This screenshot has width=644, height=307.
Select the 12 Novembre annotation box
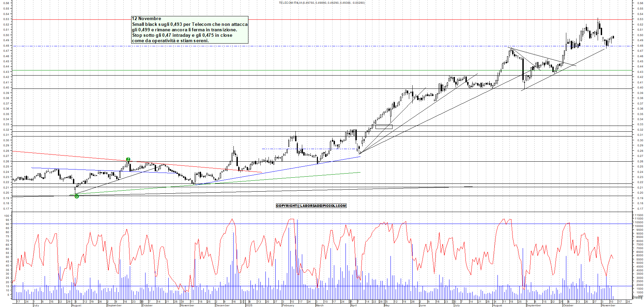189,29
